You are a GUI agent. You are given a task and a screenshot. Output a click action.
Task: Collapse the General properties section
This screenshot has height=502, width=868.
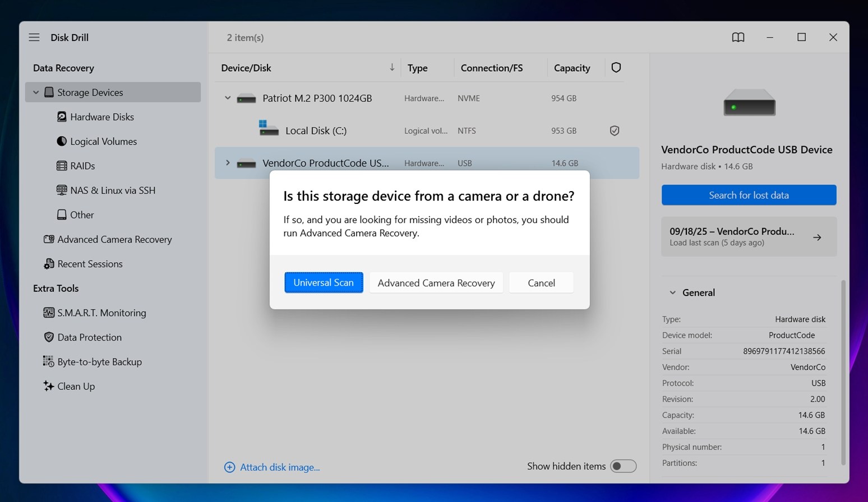click(x=672, y=292)
